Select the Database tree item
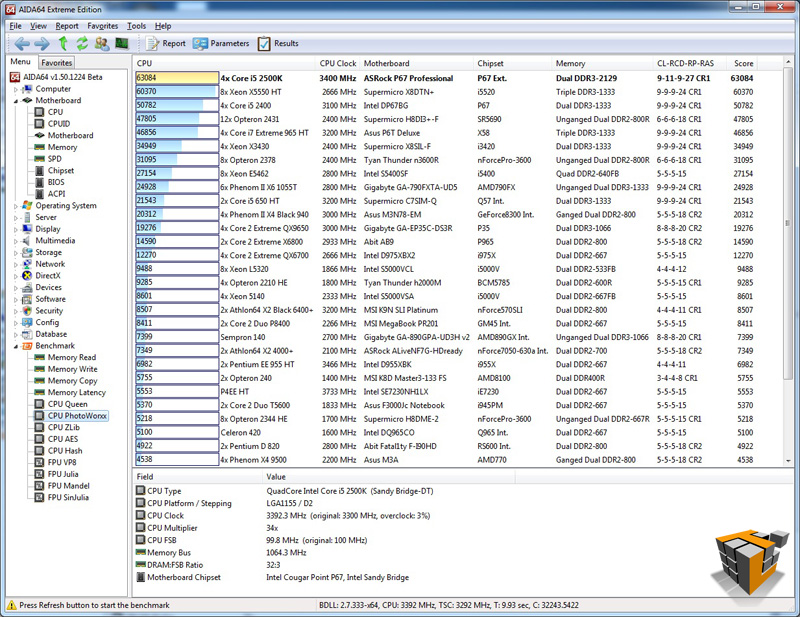The image size is (800, 617). [x=51, y=334]
